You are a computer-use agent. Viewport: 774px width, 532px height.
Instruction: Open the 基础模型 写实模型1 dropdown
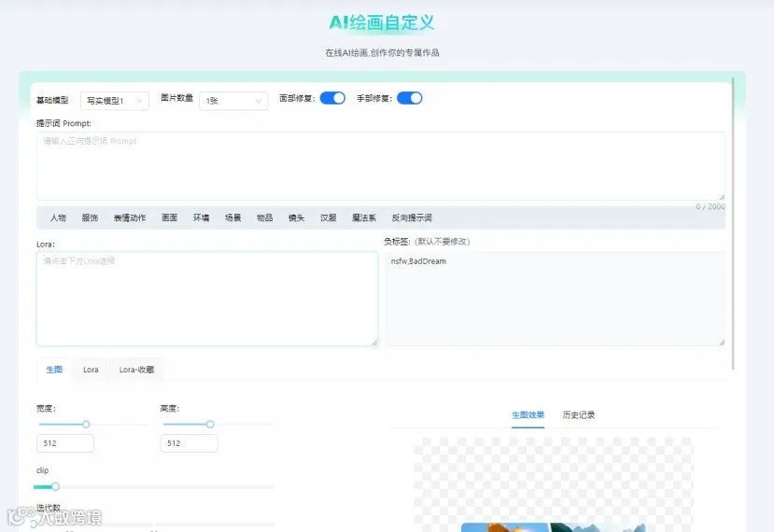pyautogui.click(x=115, y=101)
